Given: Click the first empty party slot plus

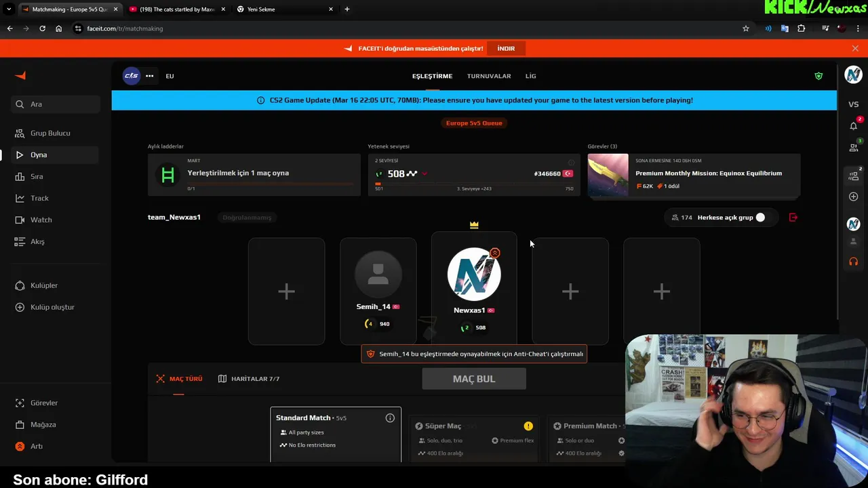Looking at the screenshot, I should (x=286, y=291).
